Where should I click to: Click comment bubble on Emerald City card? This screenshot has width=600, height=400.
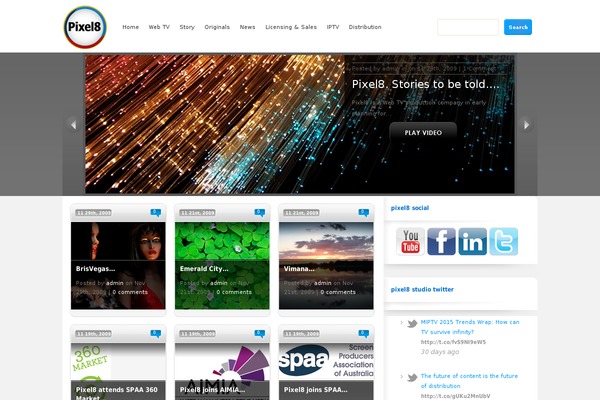point(259,213)
